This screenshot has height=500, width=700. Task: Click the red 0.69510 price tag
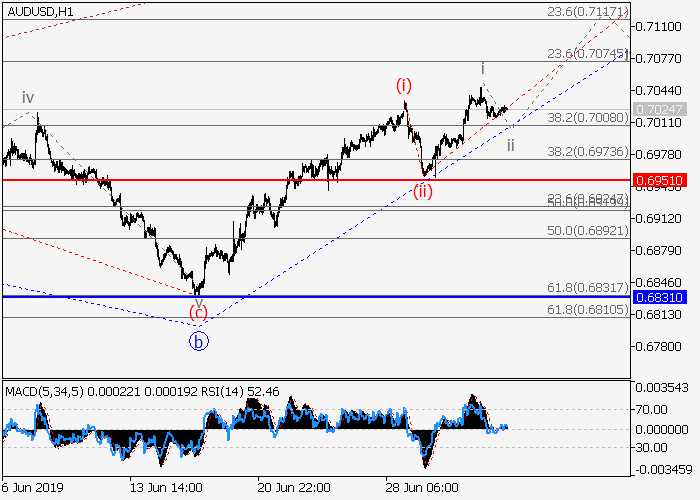point(664,180)
